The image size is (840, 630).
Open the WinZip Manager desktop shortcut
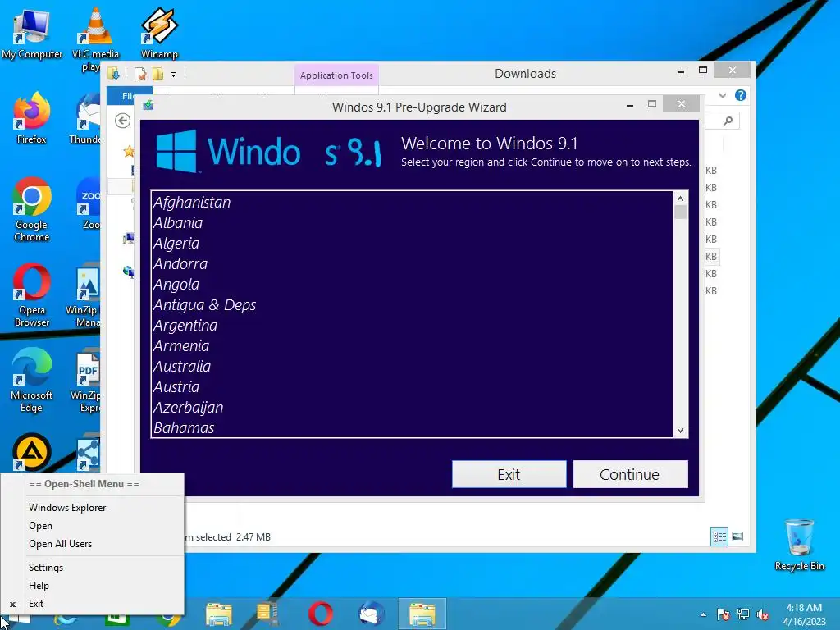(x=85, y=294)
